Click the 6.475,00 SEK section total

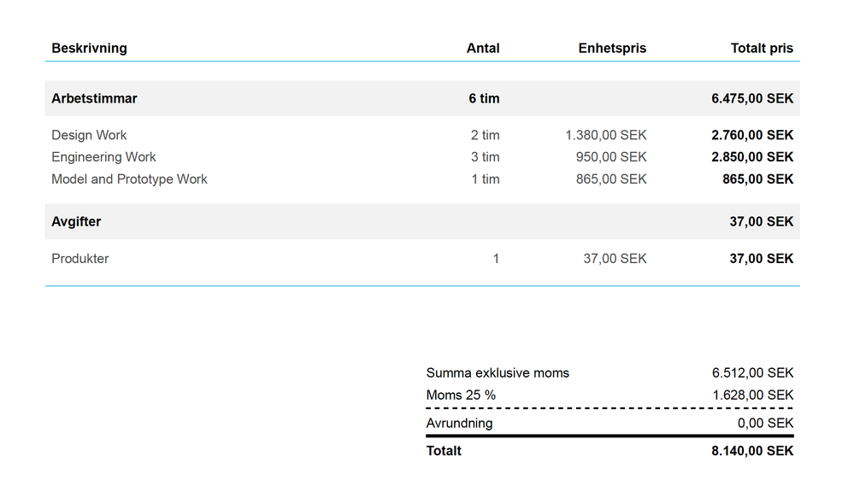752,98
